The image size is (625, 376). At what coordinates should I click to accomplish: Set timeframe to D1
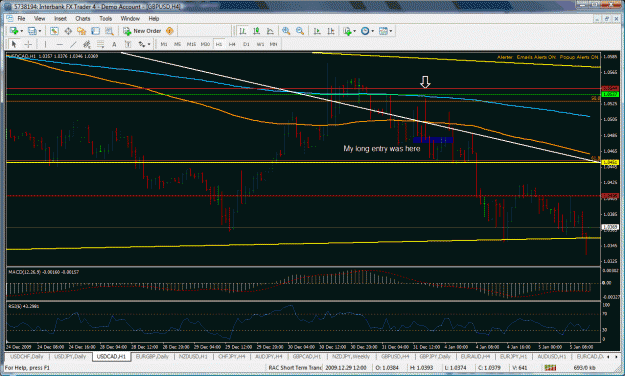coord(246,44)
